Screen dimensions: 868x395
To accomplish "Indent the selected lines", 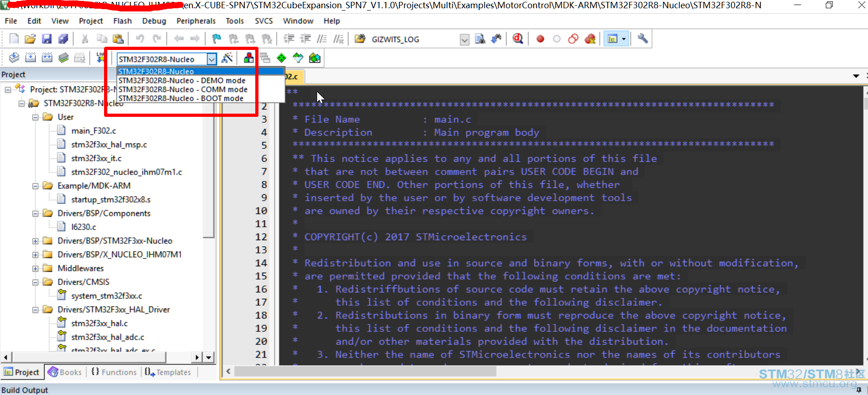I will click(x=289, y=39).
